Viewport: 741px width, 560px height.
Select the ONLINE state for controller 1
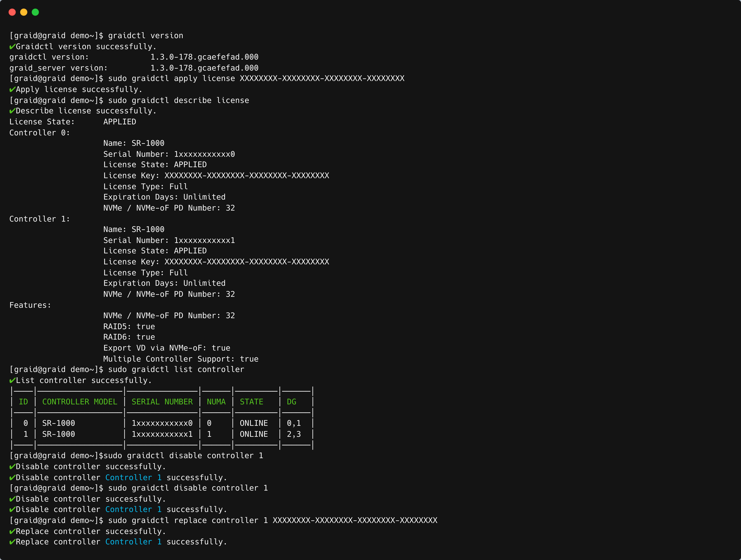pyautogui.click(x=254, y=434)
